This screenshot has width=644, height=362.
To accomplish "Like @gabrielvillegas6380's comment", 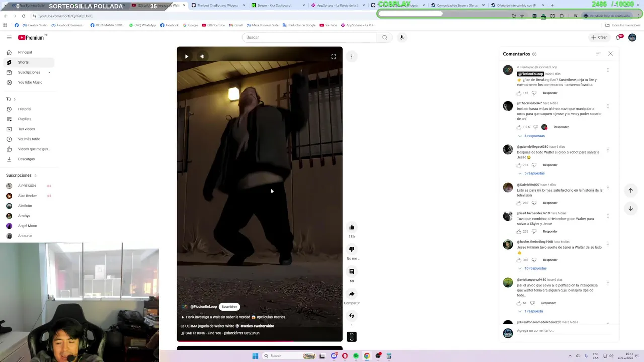I will (519, 165).
